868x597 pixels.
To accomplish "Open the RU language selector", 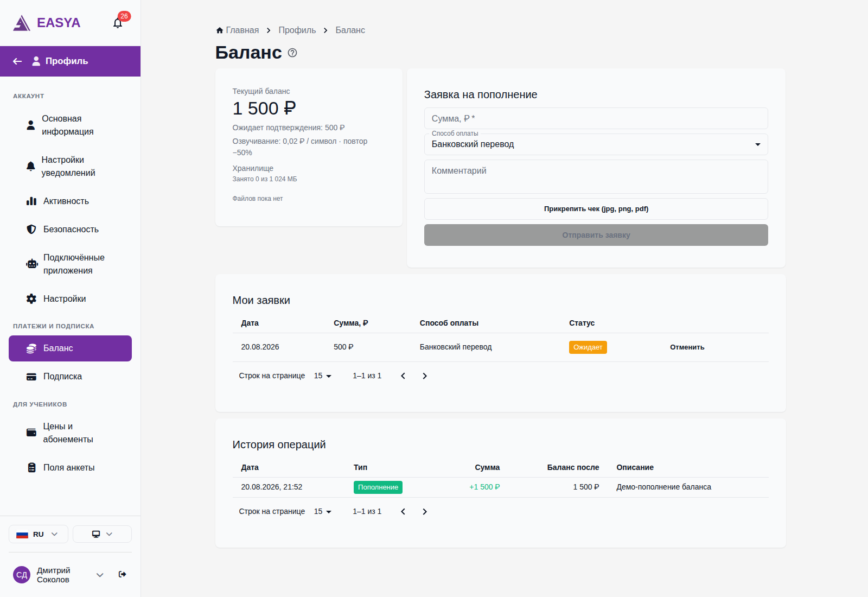I will pyautogui.click(x=39, y=534).
